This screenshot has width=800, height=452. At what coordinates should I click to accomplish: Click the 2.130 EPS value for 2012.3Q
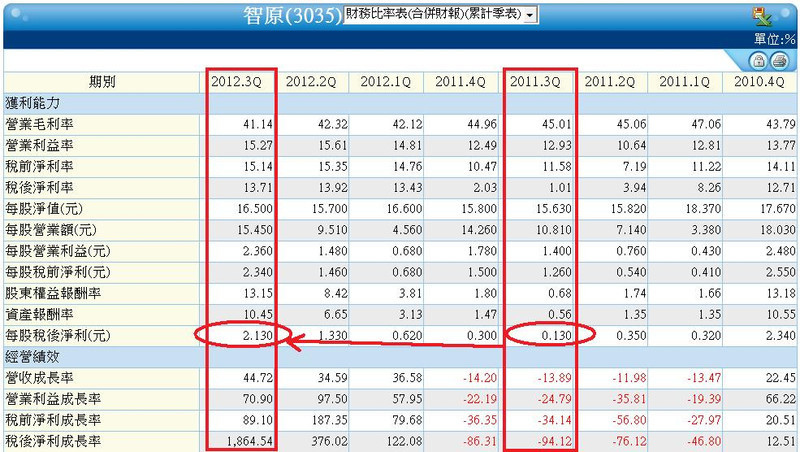pos(258,336)
